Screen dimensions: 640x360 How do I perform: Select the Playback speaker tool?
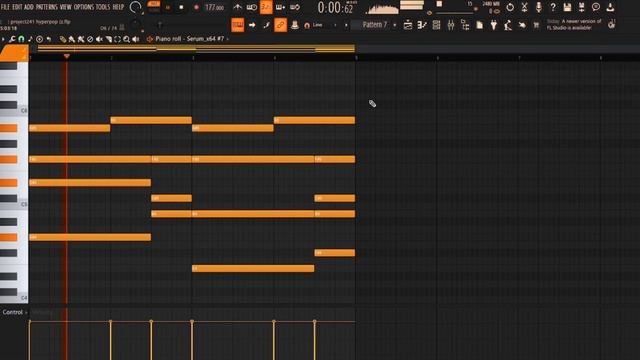(136, 39)
